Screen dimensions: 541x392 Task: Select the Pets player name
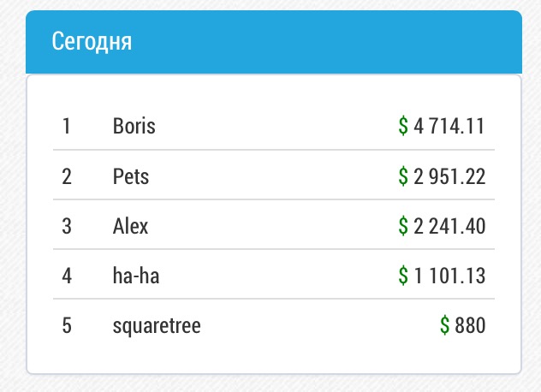(x=131, y=176)
